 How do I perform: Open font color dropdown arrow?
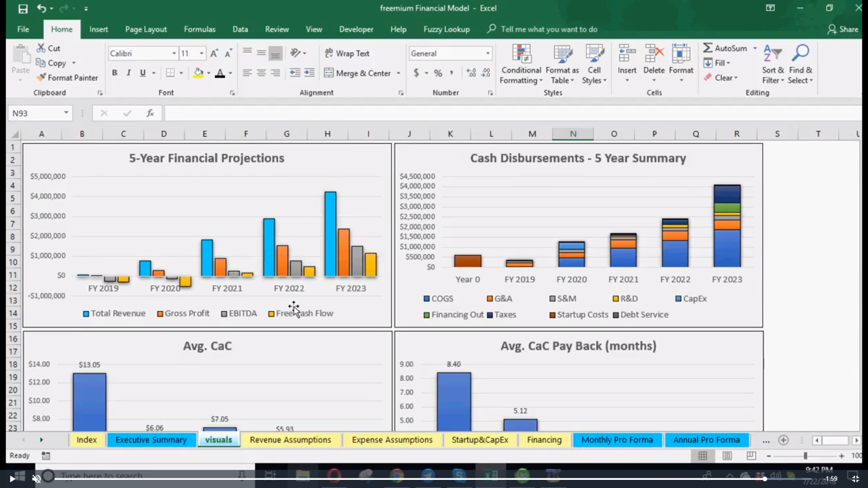point(230,73)
